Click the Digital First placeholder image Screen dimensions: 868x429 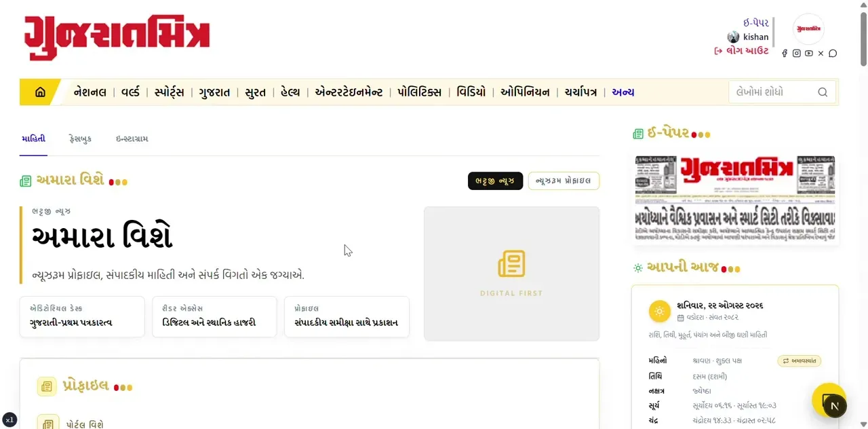click(511, 274)
